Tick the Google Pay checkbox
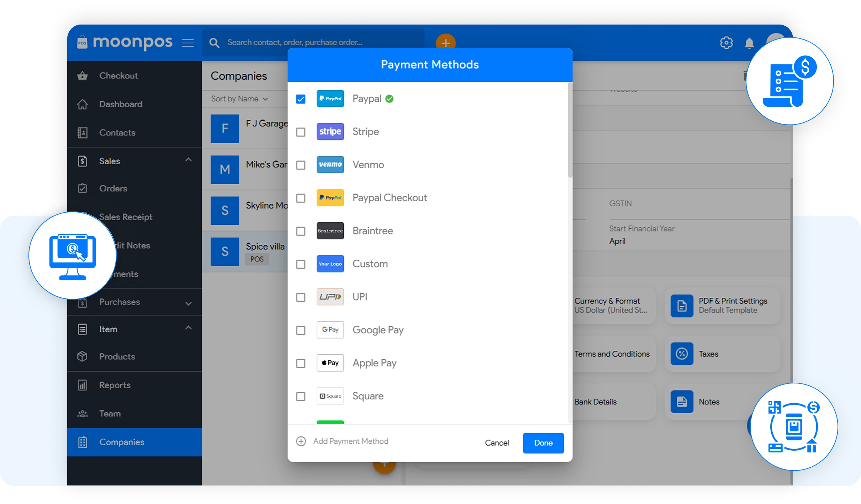861x504 pixels. [x=301, y=330]
